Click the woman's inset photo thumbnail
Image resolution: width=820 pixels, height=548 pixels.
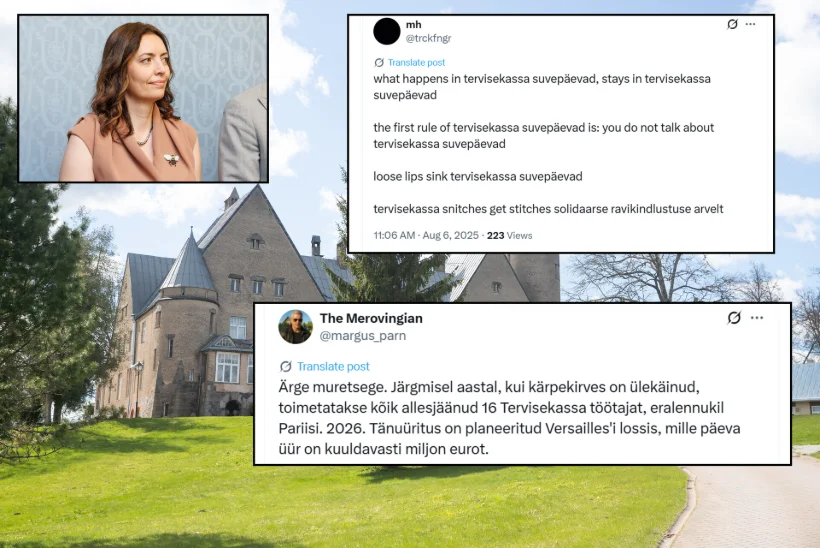(143, 98)
